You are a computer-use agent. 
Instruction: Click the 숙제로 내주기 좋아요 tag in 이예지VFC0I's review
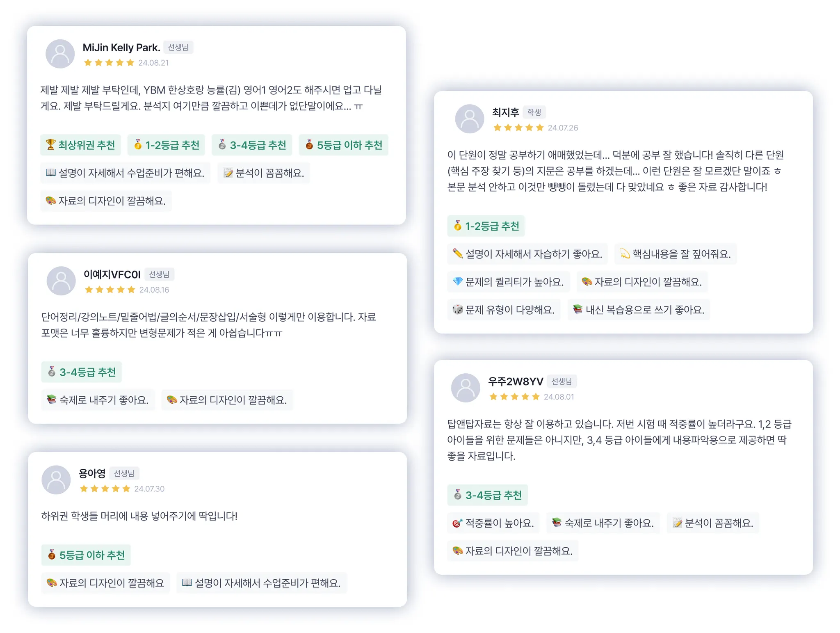click(x=98, y=400)
